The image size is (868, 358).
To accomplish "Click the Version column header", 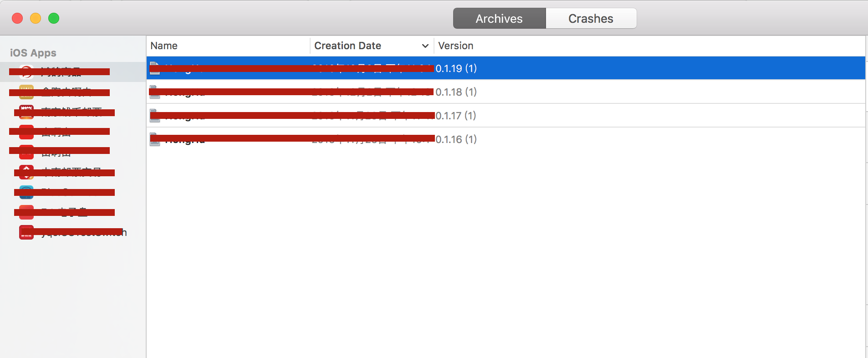I will [x=455, y=46].
